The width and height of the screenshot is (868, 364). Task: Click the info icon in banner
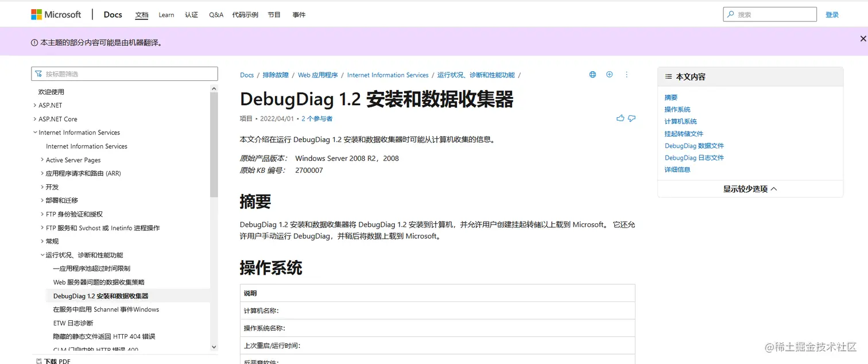pyautogui.click(x=34, y=42)
